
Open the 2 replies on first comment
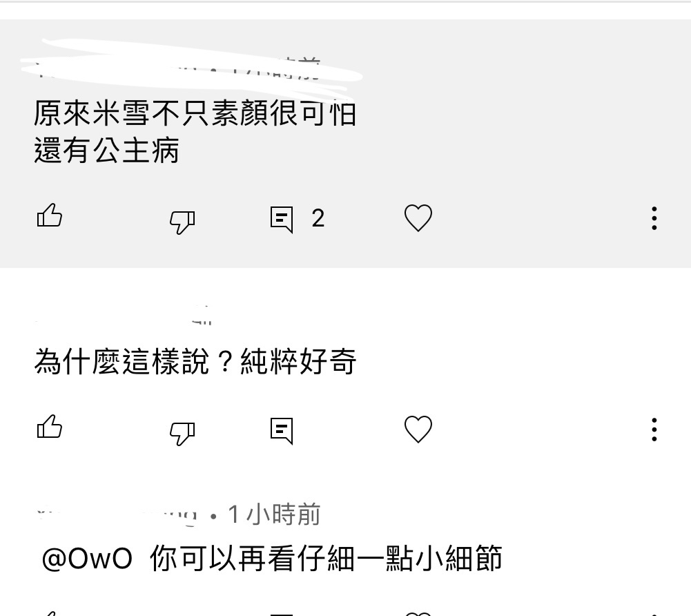[282, 219]
